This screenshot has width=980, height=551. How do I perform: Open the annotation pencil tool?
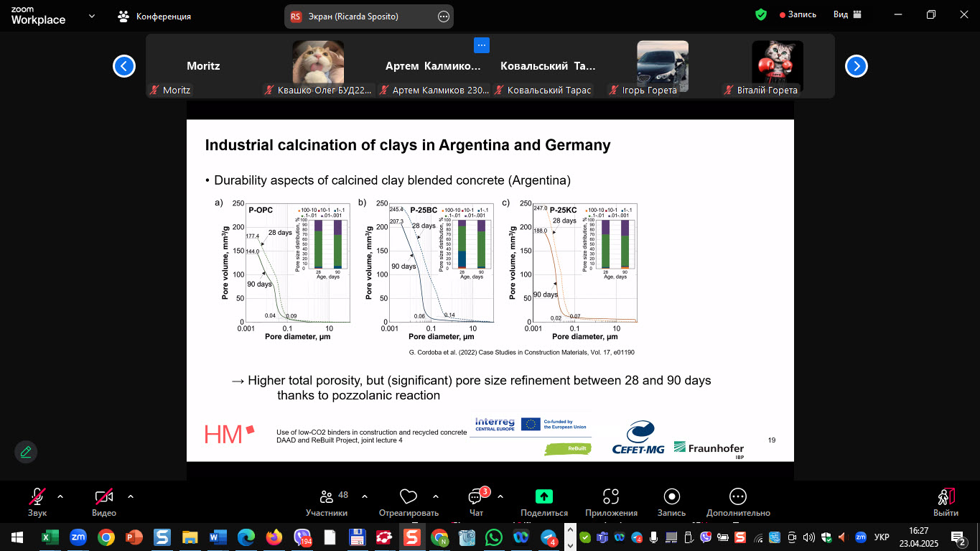pyautogui.click(x=26, y=452)
